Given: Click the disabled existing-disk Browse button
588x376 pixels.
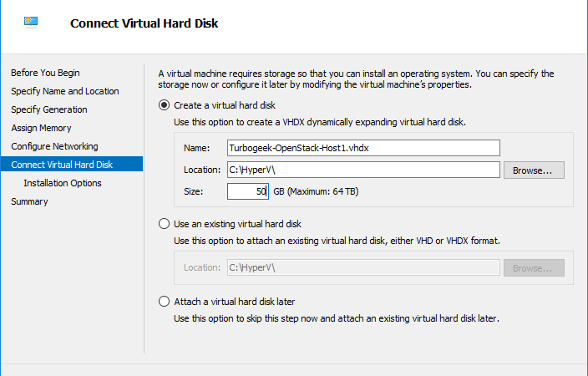Looking at the screenshot, I should (534, 268).
